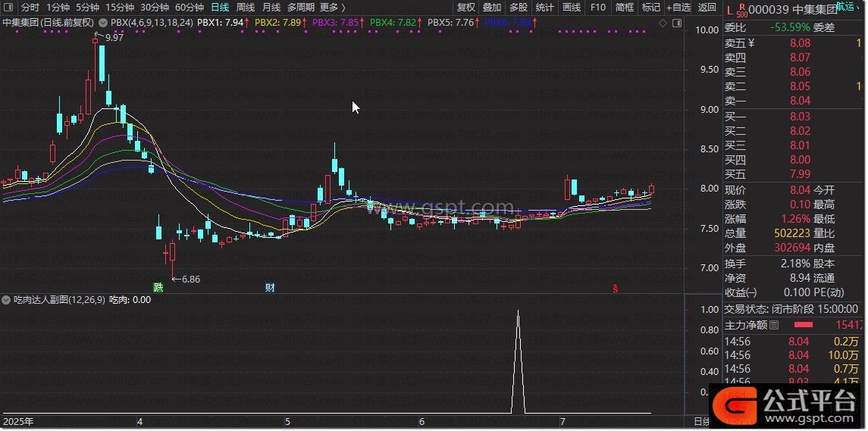Switch to 60分钟 period
The image size is (868, 431).
pyautogui.click(x=190, y=7)
